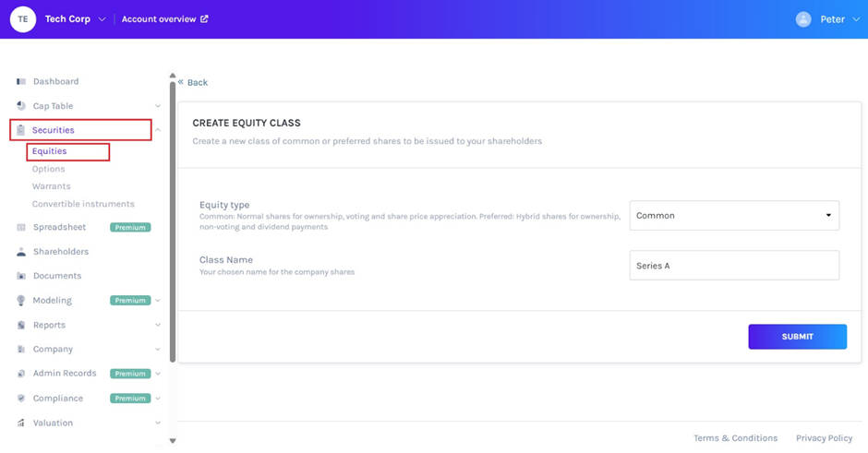Viewport: 868px width, 453px height.
Task: Expand the Reports menu chevron
Action: click(x=158, y=325)
